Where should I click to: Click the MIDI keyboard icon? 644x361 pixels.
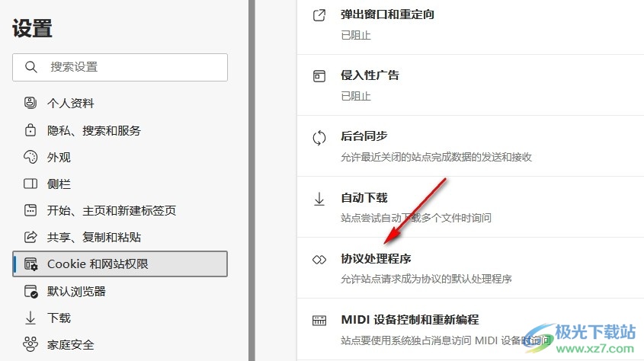coord(319,321)
